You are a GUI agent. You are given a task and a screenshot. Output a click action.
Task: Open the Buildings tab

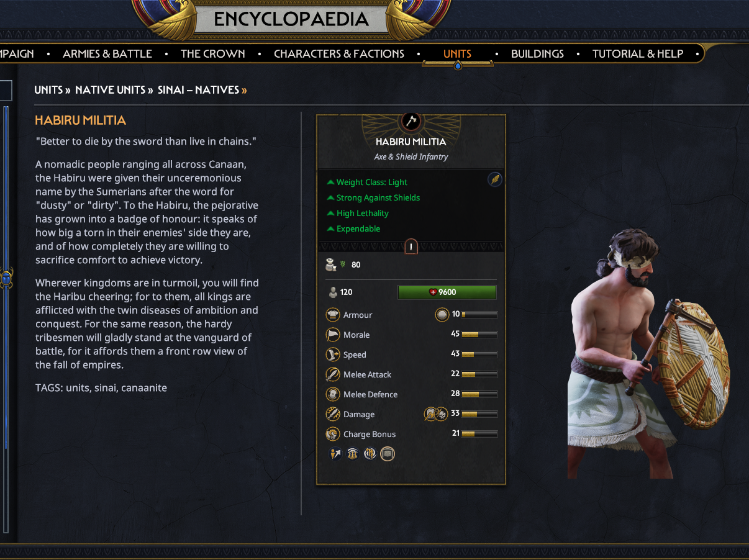[537, 54]
